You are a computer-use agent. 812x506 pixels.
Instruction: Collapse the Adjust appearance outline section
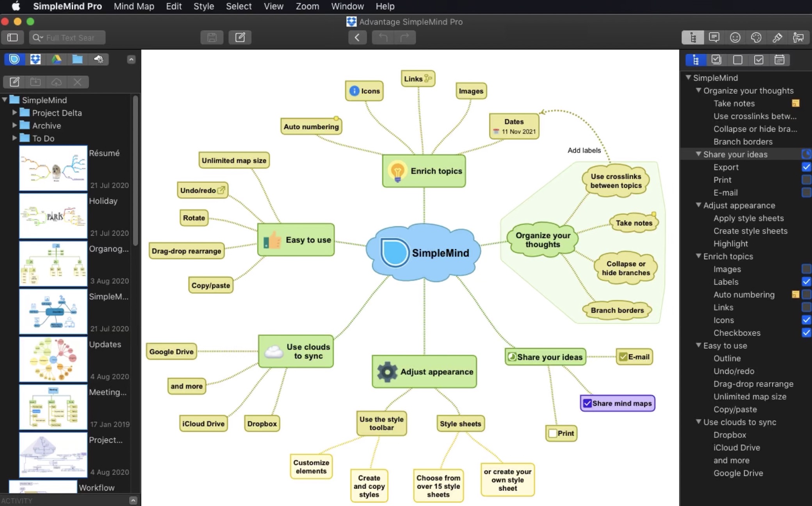pos(698,205)
